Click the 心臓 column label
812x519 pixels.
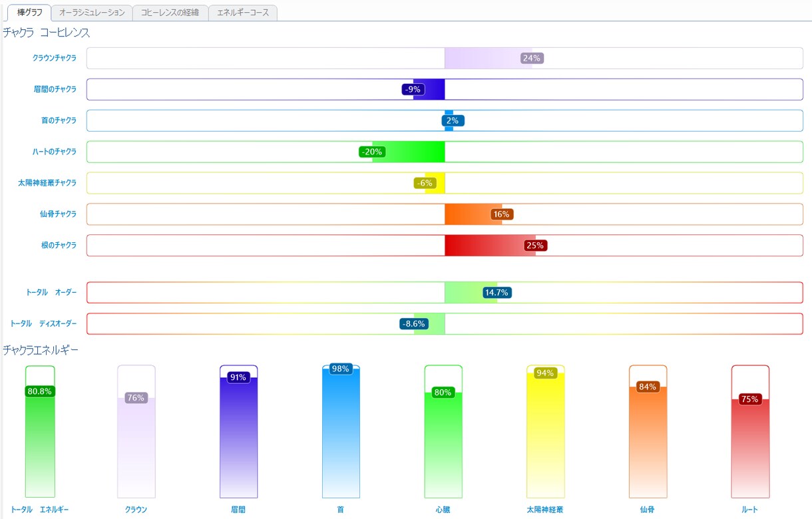click(x=443, y=510)
